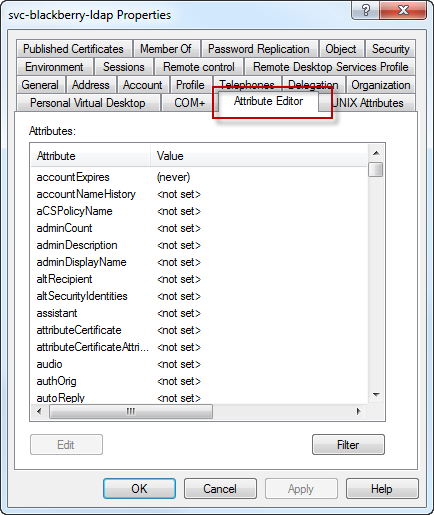Click the horizontal scrollbar thumb
The image size is (434, 515).
[x=131, y=411]
